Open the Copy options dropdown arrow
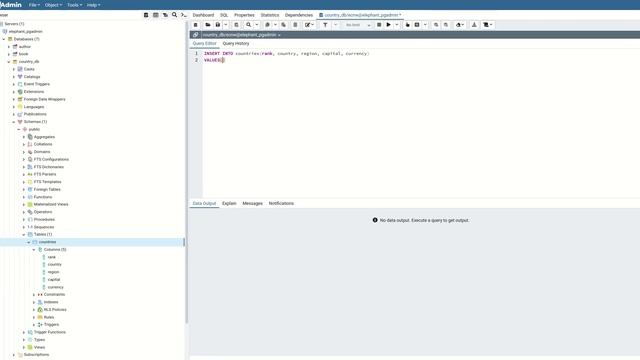The width and height of the screenshot is (640, 360). tap(275, 25)
